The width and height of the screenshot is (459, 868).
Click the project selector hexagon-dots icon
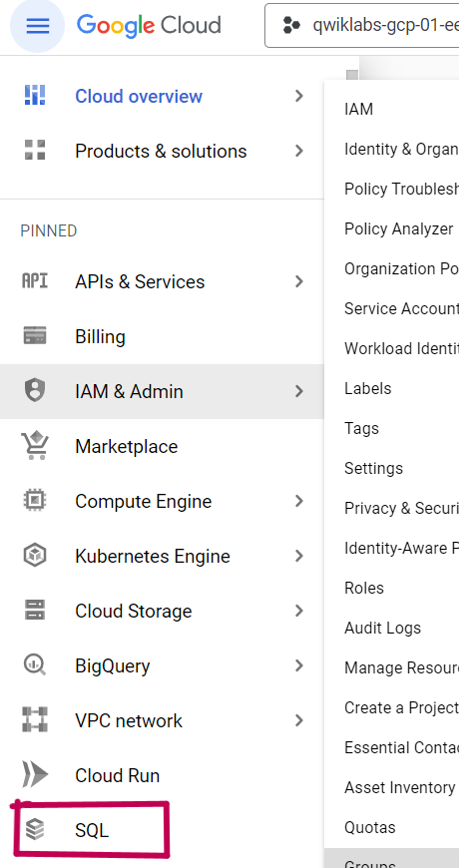pyautogui.click(x=291, y=26)
